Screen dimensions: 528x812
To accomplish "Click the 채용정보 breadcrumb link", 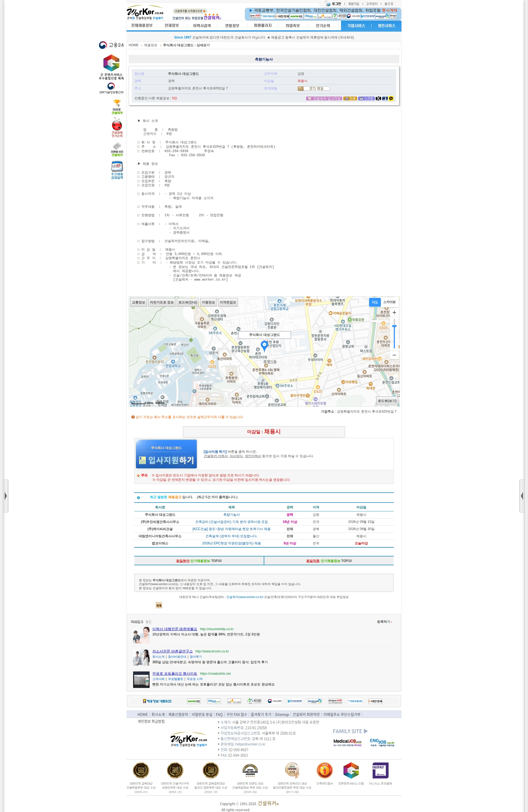I will (150, 45).
